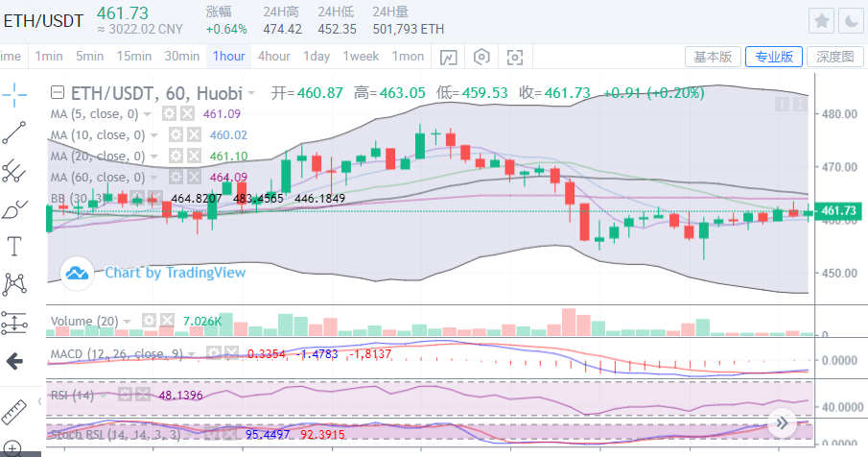
Task: Select the trend line drawing tool
Action: (x=14, y=132)
